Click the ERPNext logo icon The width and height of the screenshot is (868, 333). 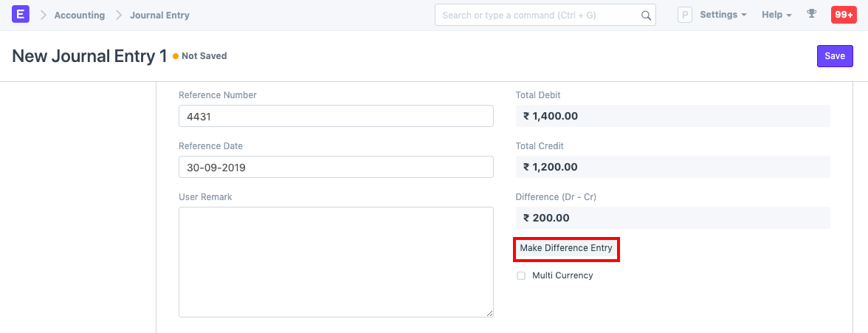pos(21,15)
